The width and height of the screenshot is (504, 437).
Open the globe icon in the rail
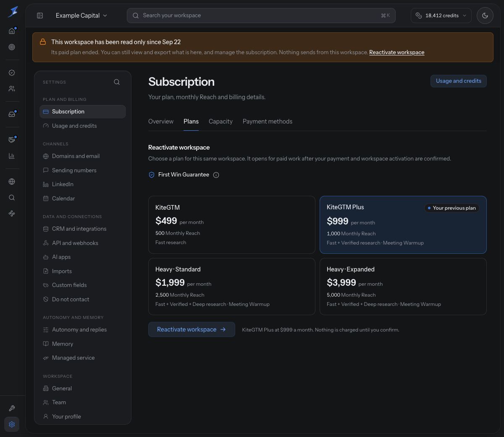point(12,182)
